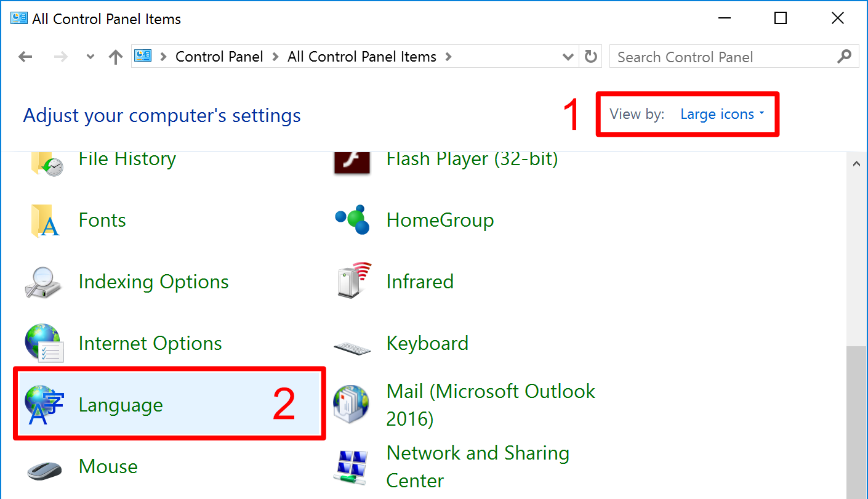Open the Internet Options globe icon
The image size is (868, 499).
pyautogui.click(x=44, y=344)
